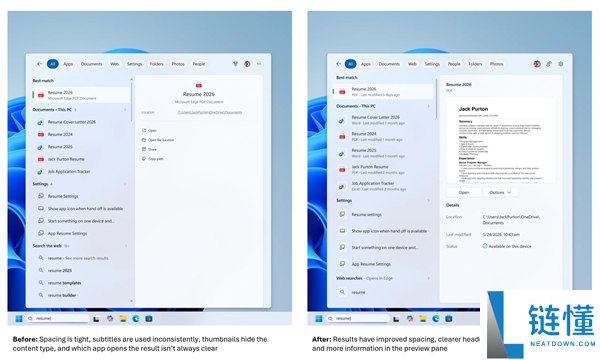Click the back arrow in the Before search panel
Image resolution: width=600 pixels, height=360 pixels.
pyautogui.click(x=39, y=64)
